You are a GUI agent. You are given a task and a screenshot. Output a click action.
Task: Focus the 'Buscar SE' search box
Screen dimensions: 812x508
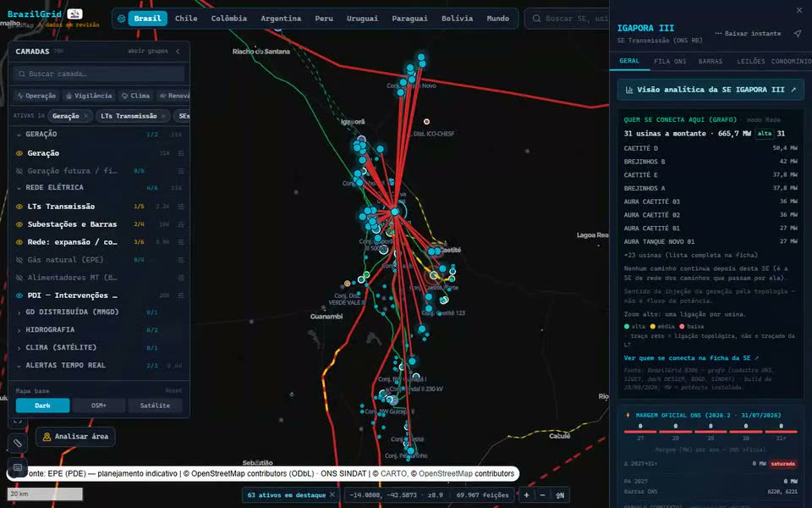[x=568, y=19]
